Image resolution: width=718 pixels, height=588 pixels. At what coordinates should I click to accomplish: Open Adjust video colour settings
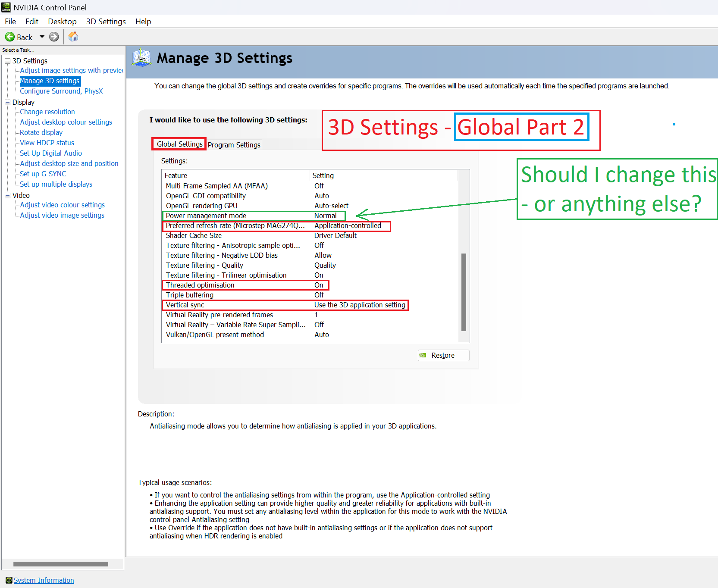pyautogui.click(x=63, y=205)
